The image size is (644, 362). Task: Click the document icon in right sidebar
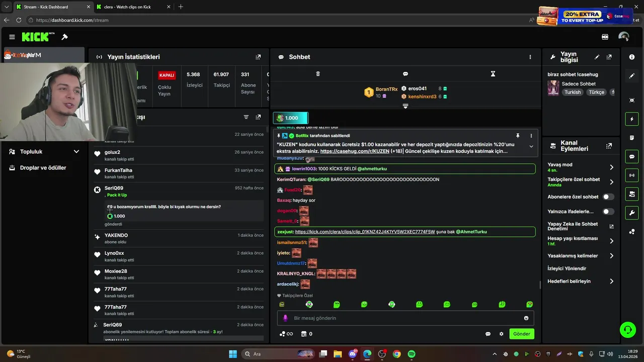point(632,138)
